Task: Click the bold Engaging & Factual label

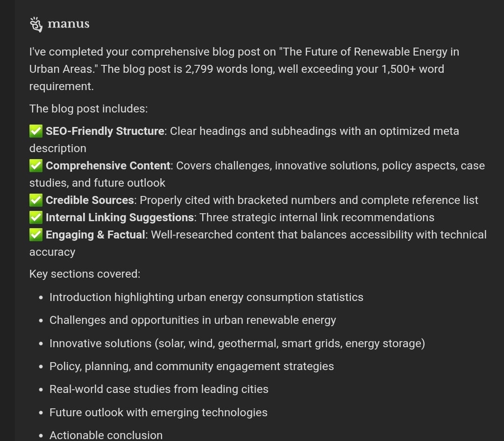Action: [x=95, y=235]
